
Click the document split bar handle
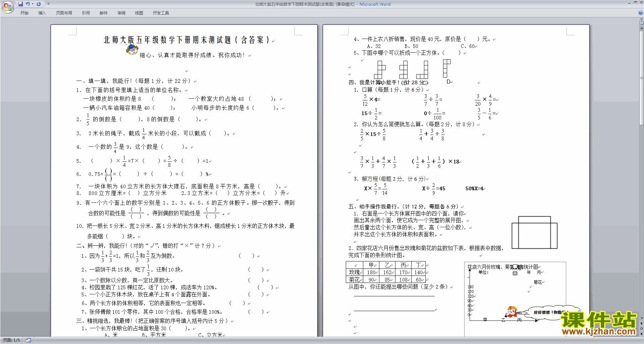tap(642, 19)
